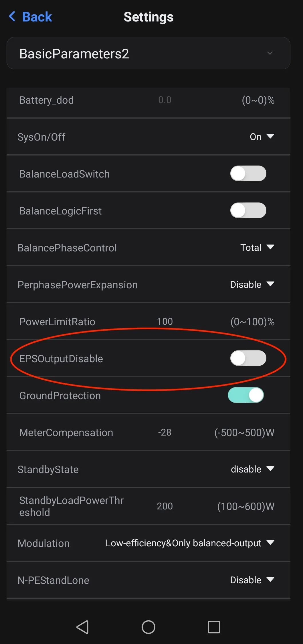Toggle the BalanceLoadSwitch switch
This screenshot has width=303, height=644.
point(248,174)
